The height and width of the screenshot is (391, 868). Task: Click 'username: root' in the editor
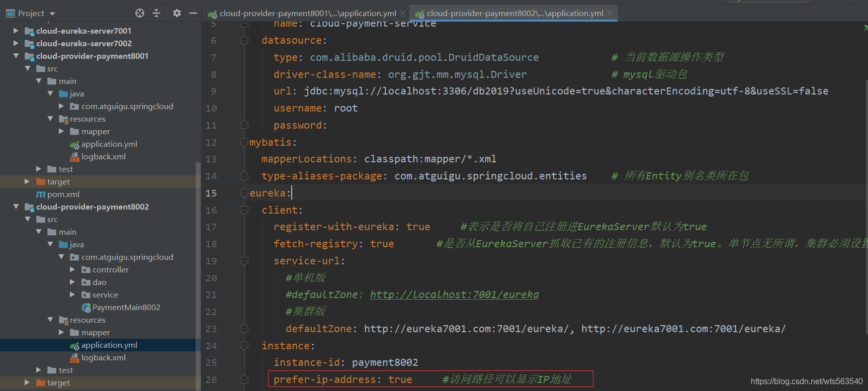315,108
